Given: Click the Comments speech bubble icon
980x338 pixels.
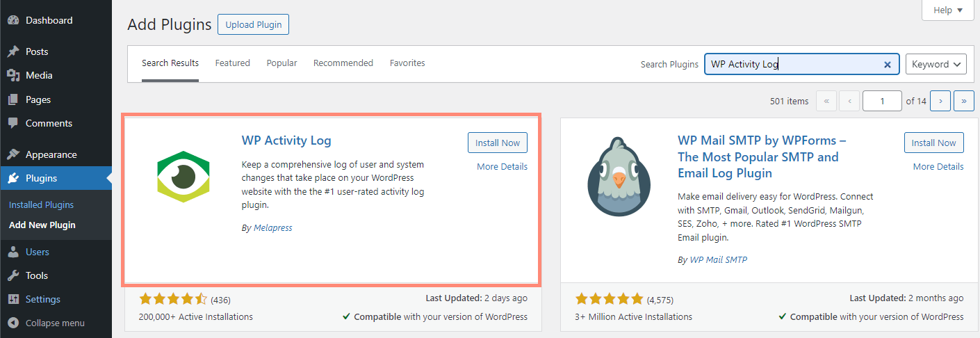Looking at the screenshot, I should 13,123.
